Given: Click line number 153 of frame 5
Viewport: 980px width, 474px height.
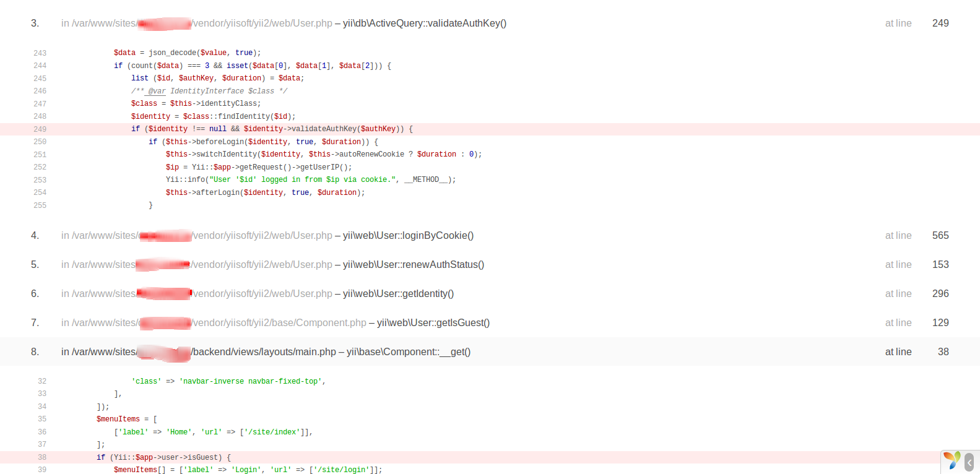Looking at the screenshot, I should pyautogui.click(x=940, y=265).
